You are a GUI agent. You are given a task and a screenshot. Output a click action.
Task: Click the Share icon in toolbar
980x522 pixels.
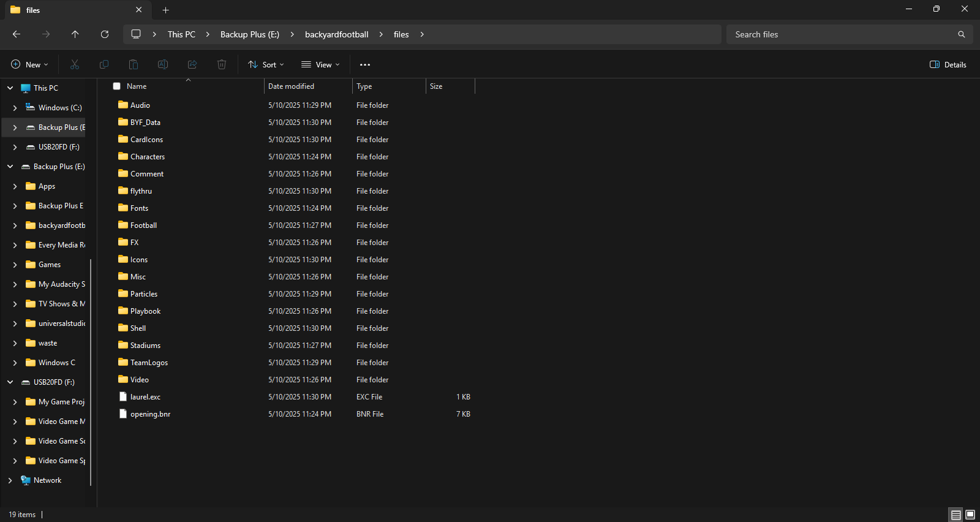pyautogui.click(x=192, y=64)
